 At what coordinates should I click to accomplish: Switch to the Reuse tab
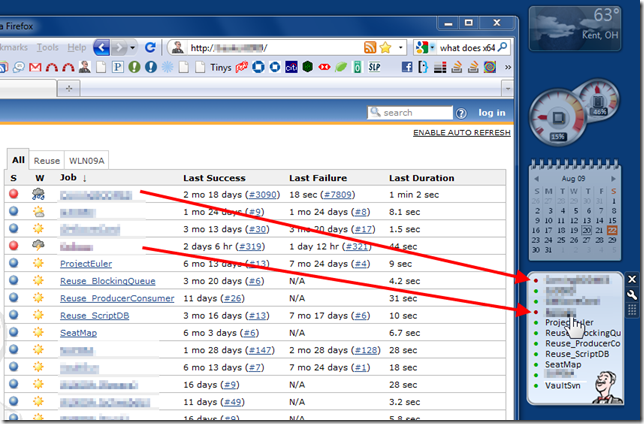pos(46,161)
